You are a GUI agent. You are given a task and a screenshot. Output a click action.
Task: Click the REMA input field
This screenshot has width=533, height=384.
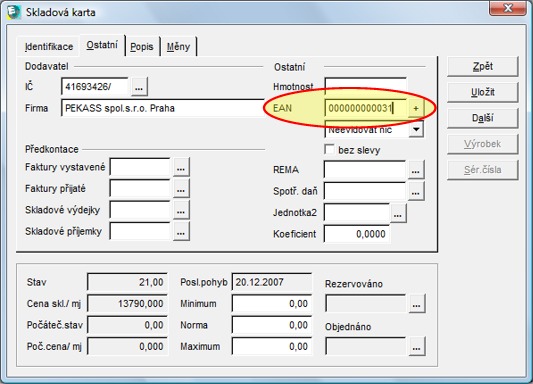(x=365, y=170)
